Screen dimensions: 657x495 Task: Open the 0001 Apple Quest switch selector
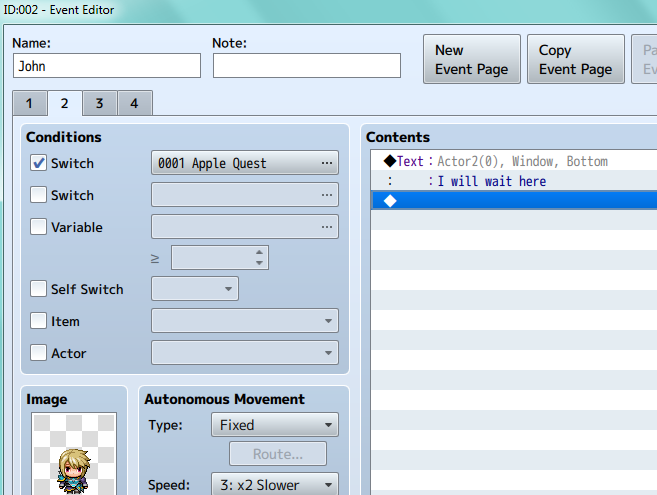[245, 163]
